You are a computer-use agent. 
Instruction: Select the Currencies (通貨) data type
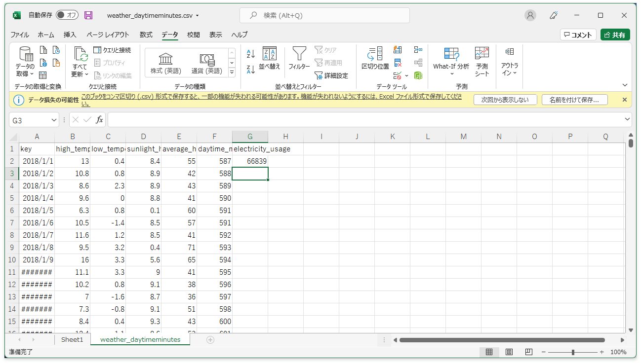206,64
